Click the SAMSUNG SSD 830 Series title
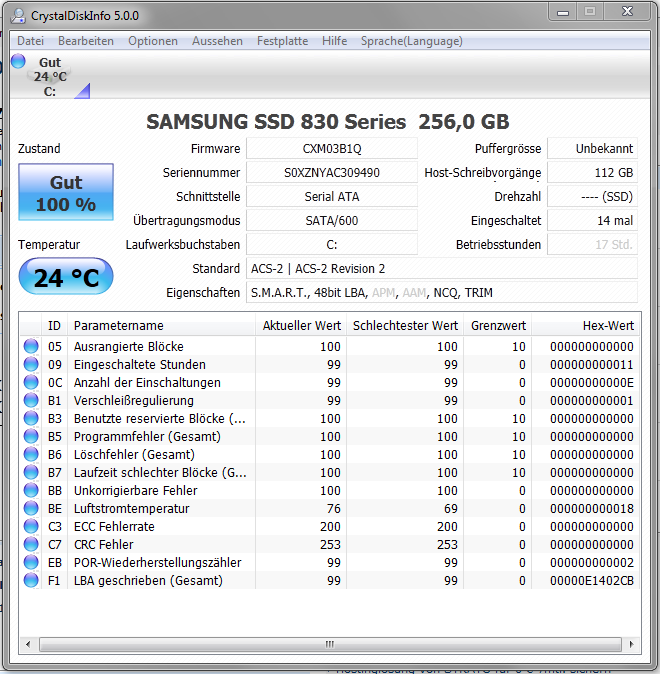This screenshot has width=660, height=674. click(328, 122)
